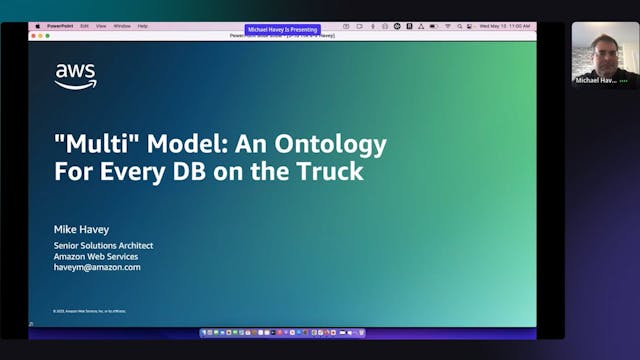Click the Wi-Fi status icon
The width and height of the screenshot is (640, 360).
(x=448, y=26)
